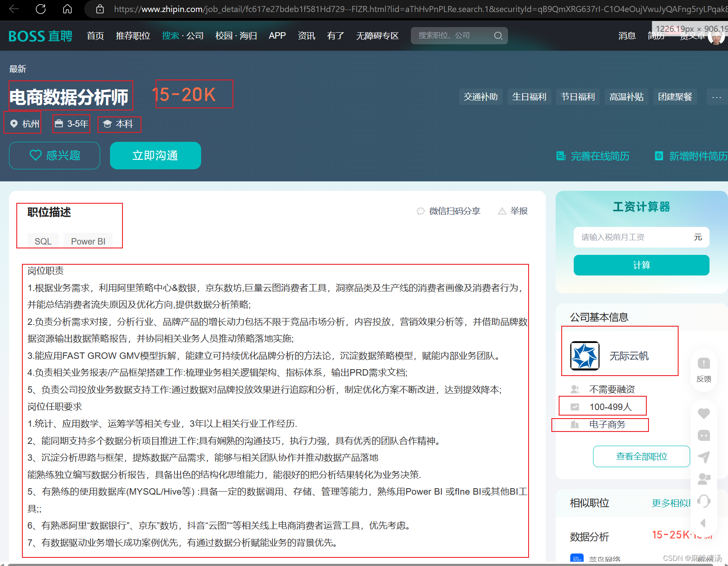Click the BOSS直聘 logo
Image resolution: width=728 pixels, height=566 pixels.
coord(40,36)
